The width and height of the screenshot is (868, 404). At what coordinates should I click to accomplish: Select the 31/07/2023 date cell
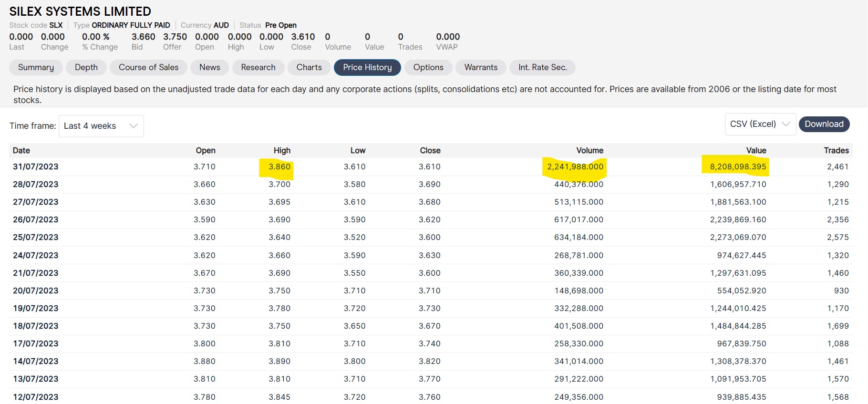click(36, 167)
